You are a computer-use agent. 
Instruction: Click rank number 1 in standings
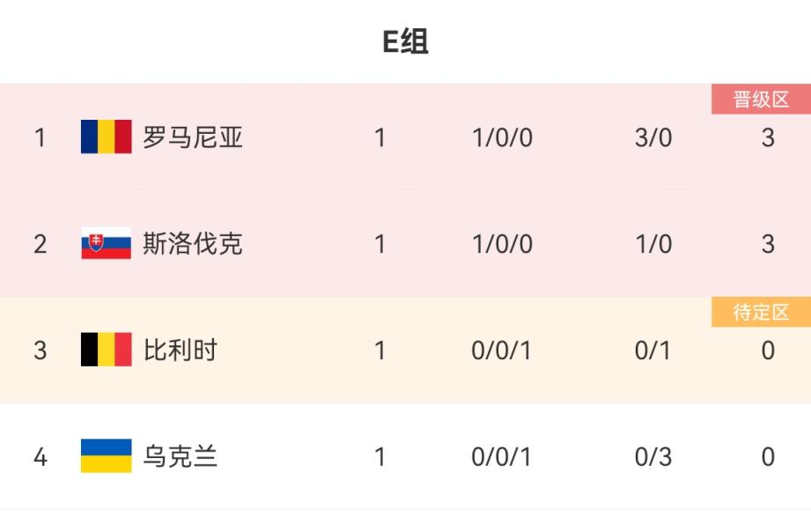click(40, 137)
